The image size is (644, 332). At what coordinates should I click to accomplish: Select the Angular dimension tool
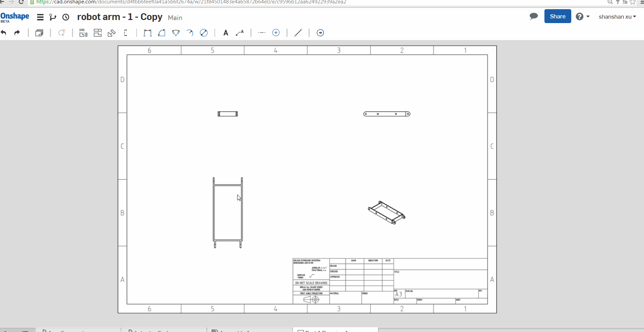[161, 33]
